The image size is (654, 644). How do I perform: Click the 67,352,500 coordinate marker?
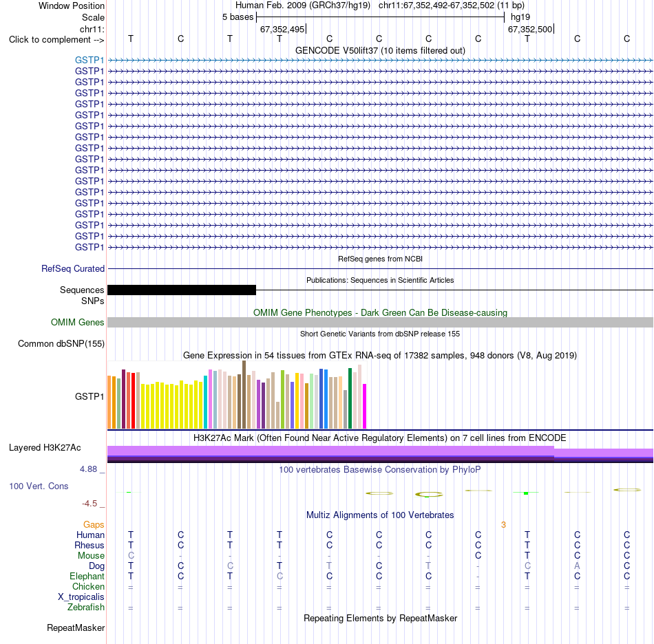point(529,29)
